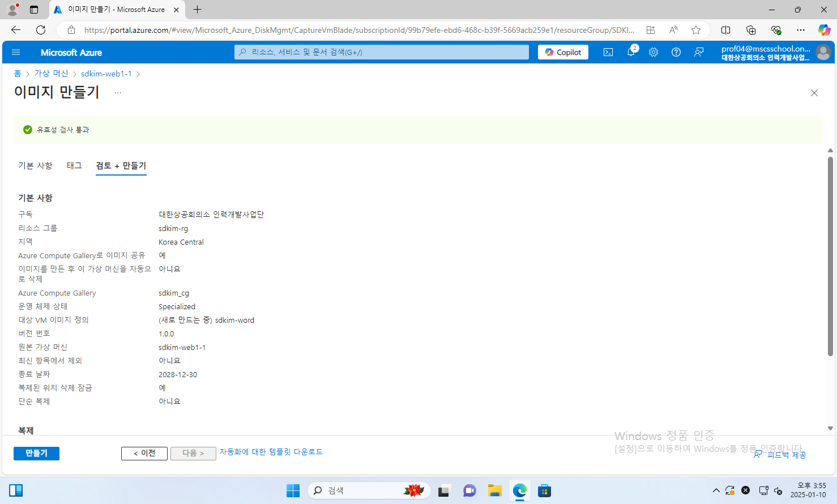Click the 2028-12-30 end date value

pos(178,374)
